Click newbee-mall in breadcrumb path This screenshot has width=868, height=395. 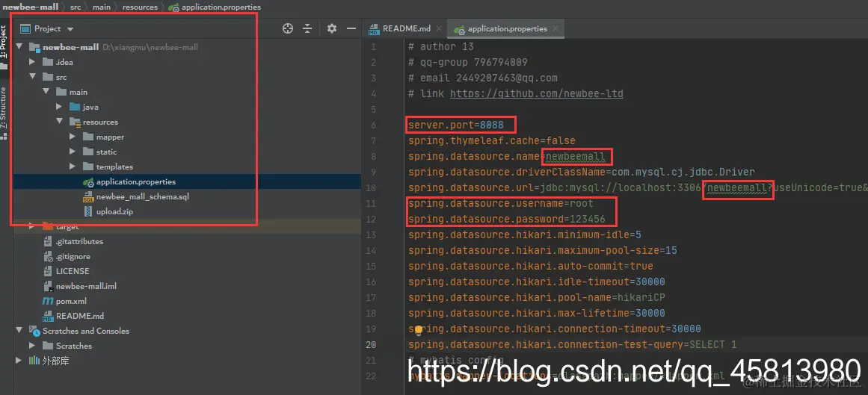(31, 7)
